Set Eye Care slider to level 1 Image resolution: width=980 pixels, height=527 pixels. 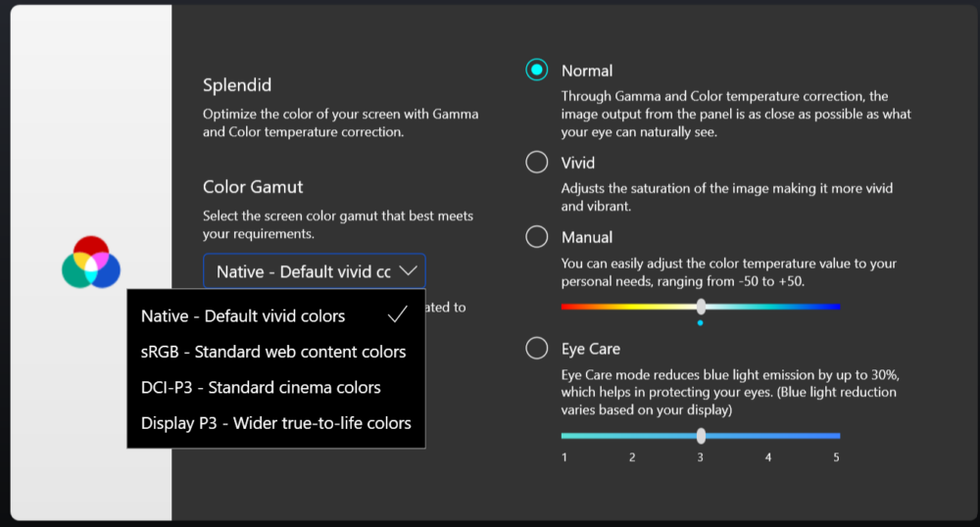[564, 436]
